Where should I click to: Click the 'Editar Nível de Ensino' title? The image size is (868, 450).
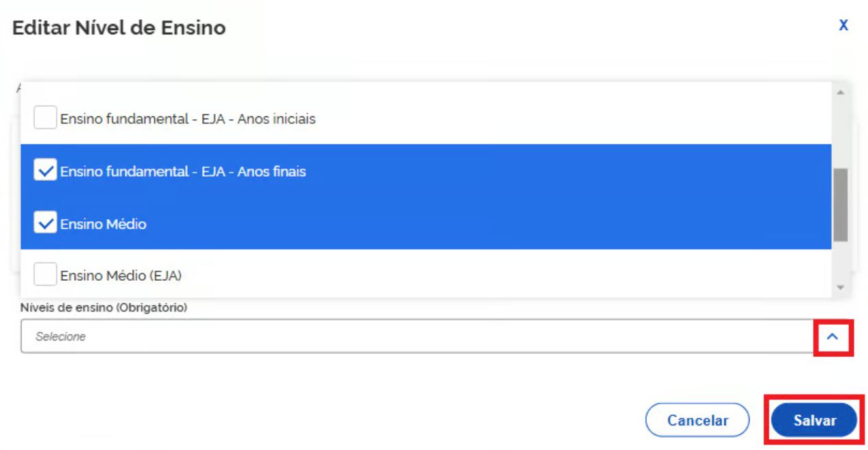pyautogui.click(x=119, y=28)
